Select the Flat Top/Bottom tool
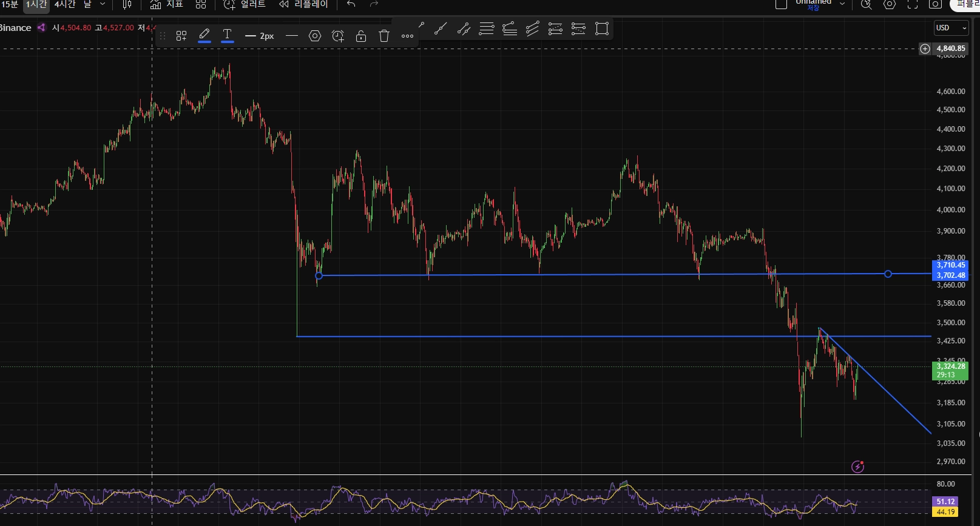The width and height of the screenshot is (980, 526). click(x=579, y=29)
